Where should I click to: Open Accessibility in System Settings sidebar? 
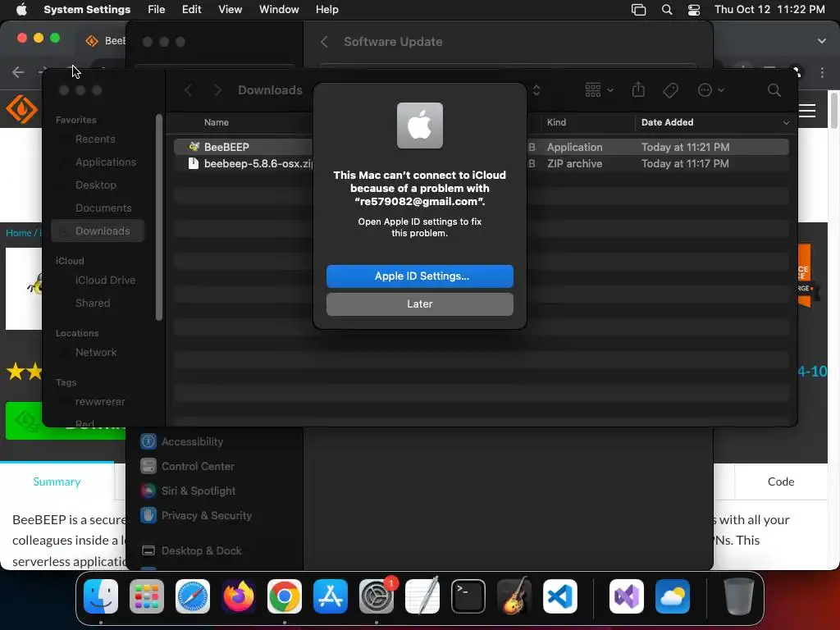[x=181, y=441]
